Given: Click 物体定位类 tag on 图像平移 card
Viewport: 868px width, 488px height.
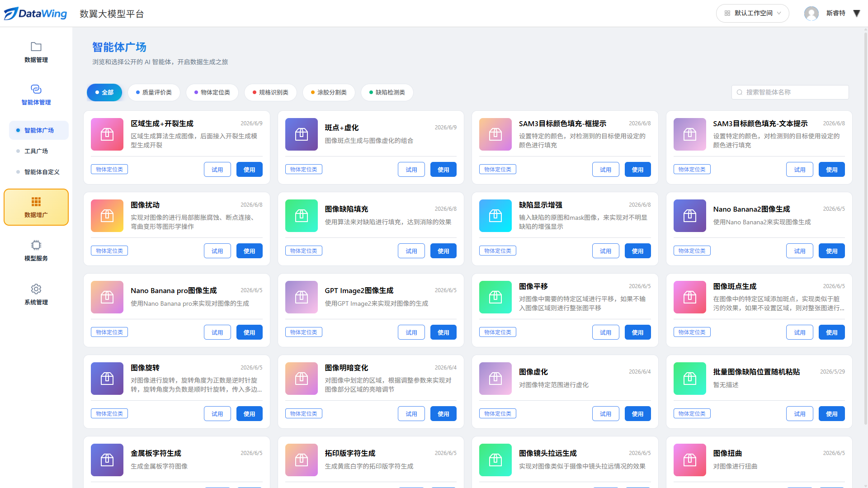Looking at the screenshot, I should pos(498,332).
